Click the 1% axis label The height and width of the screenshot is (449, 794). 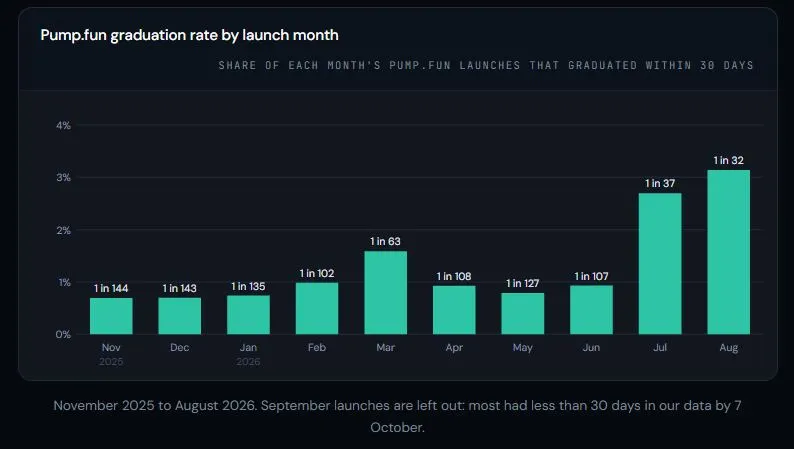pos(64,282)
